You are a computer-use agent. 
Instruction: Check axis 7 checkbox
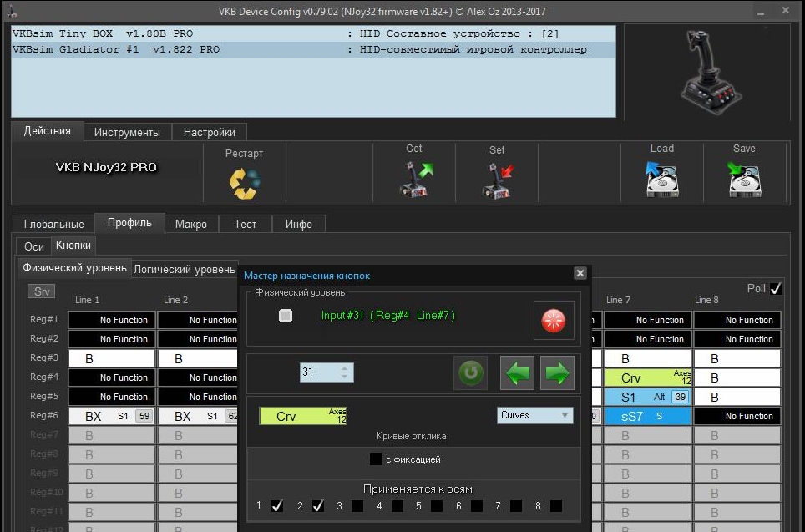point(516,506)
